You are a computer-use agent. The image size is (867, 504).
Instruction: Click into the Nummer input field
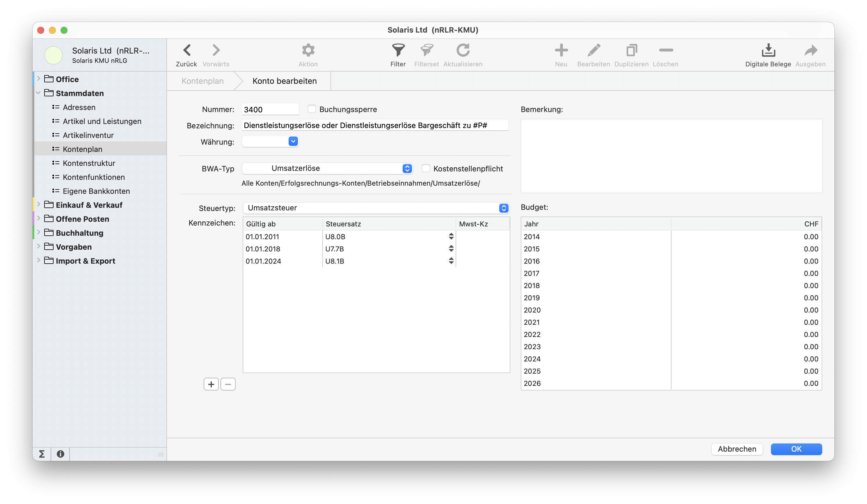tap(270, 109)
